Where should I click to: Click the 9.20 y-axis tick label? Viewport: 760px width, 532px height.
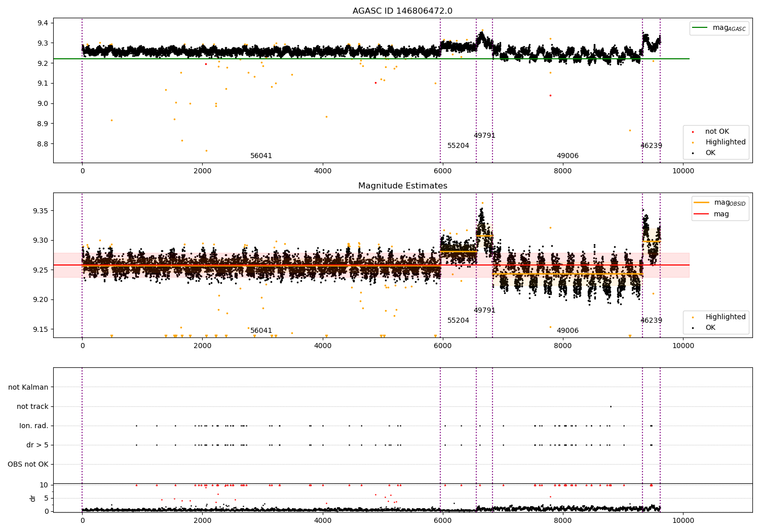(x=41, y=299)
